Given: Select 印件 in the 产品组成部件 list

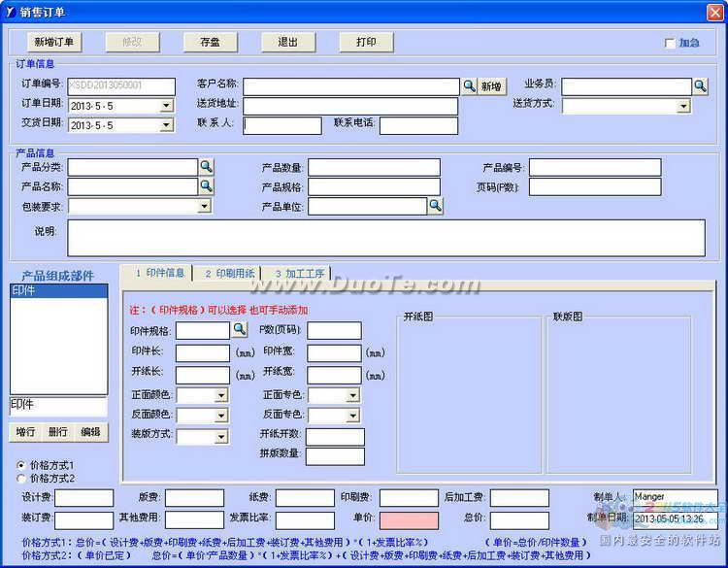Looking at the screenshot, I should [58, 290].
